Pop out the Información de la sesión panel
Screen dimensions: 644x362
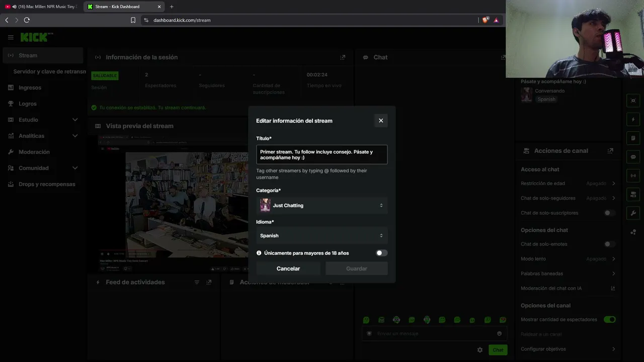click(343, 57)
